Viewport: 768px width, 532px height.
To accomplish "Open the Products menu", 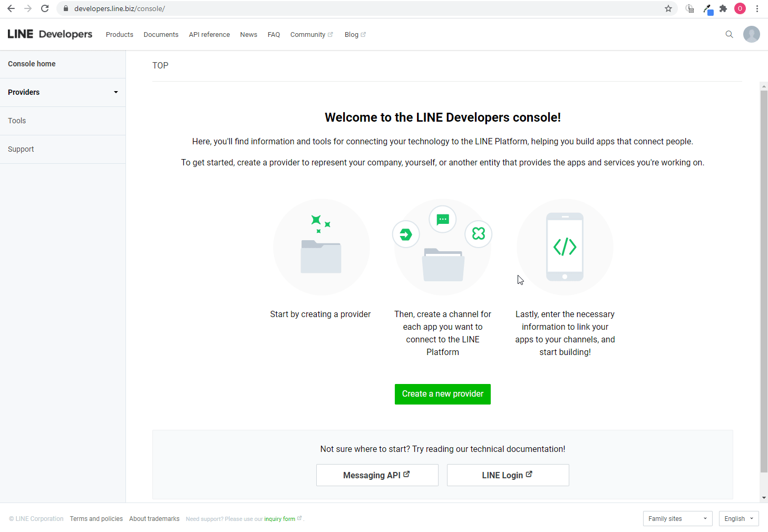I will pyautogui.click(x=120, y=35).
